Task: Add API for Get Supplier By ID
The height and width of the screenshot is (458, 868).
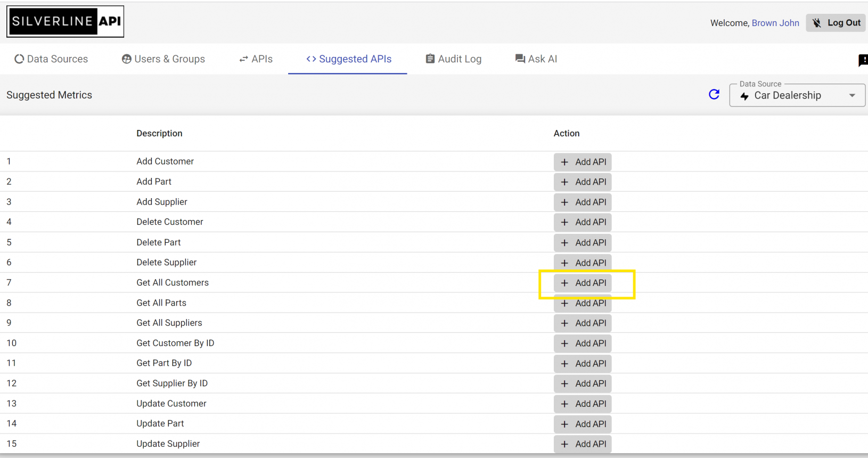Action: (583, 383)
